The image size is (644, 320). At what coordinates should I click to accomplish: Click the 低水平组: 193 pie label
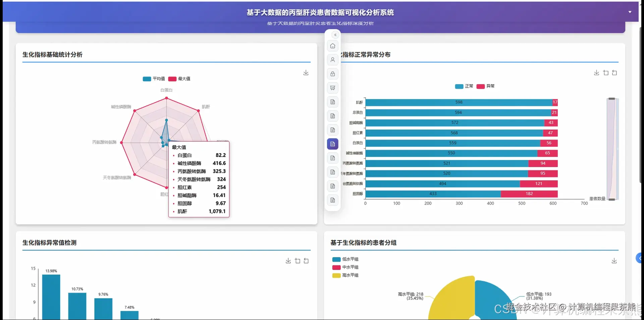(539, 296)
